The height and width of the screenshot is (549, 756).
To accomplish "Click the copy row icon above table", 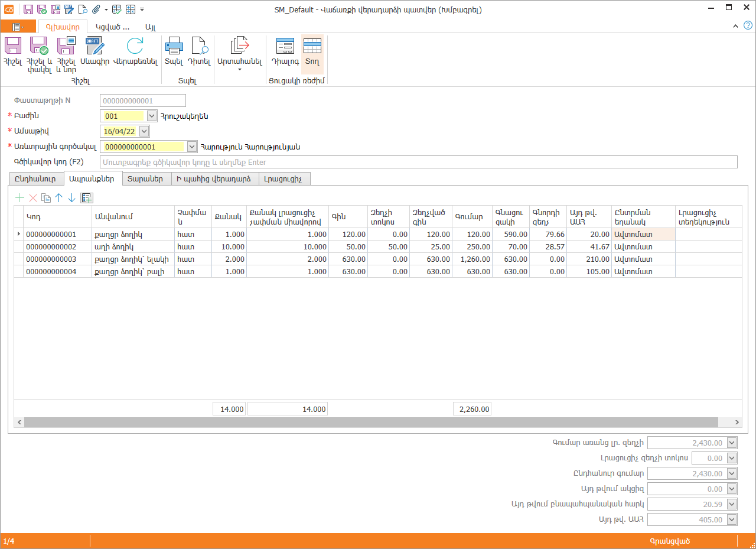I will tap(46, 198).
